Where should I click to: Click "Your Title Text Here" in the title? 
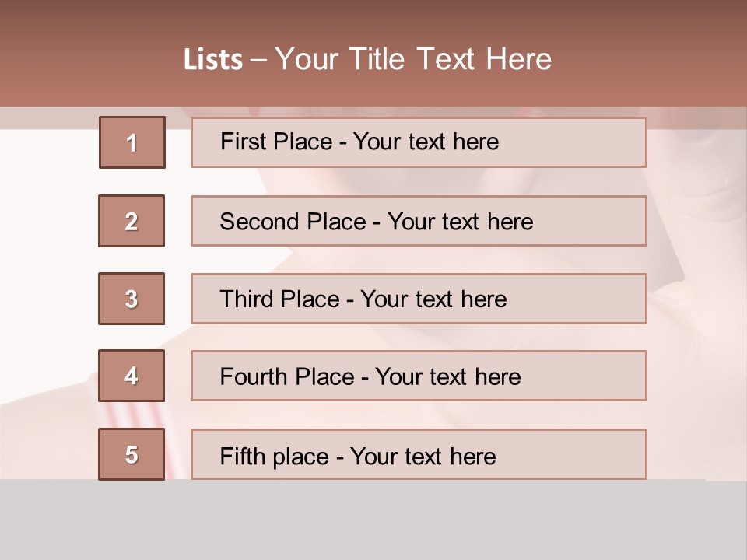(413, 59)
